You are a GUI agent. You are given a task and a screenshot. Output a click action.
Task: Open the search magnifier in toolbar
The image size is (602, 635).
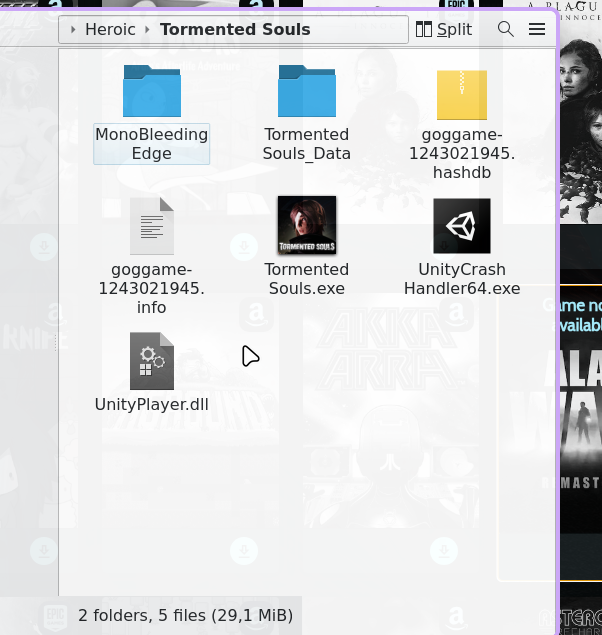click(506, 29)
